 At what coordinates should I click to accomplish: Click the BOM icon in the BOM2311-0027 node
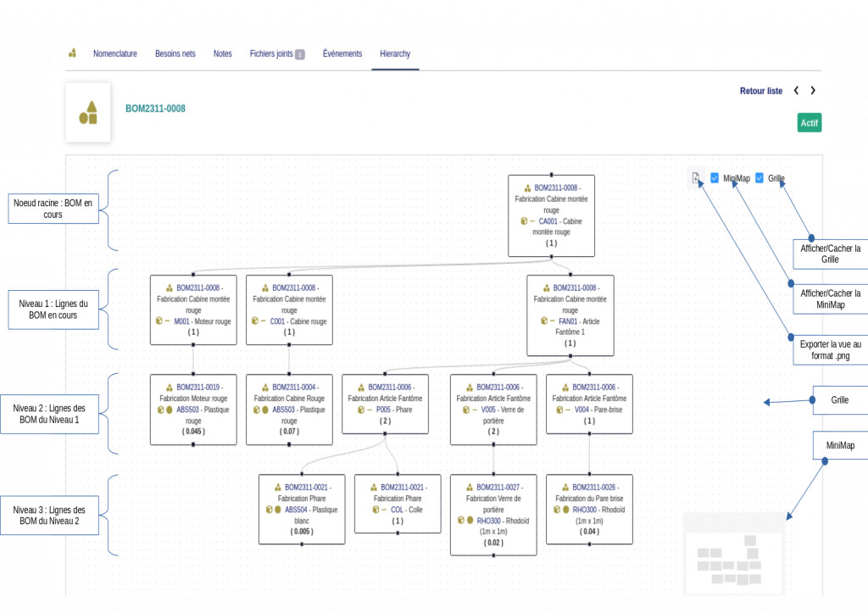470,488
